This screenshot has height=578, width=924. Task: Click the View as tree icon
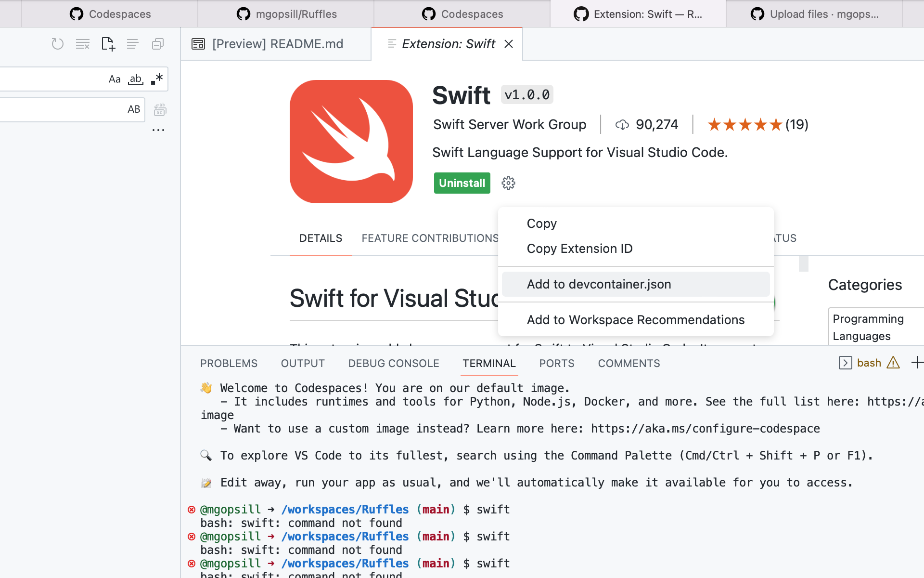pyautogui.click(x=133, y=44)
